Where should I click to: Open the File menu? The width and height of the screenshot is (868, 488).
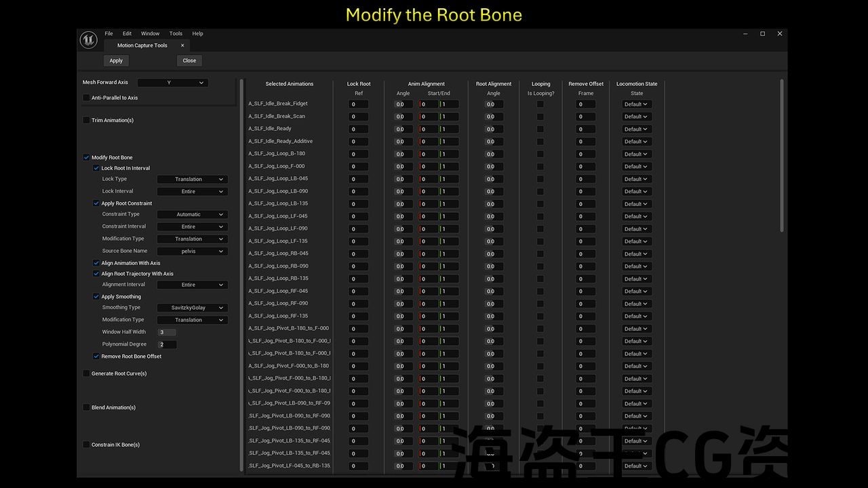pos(108,34)
